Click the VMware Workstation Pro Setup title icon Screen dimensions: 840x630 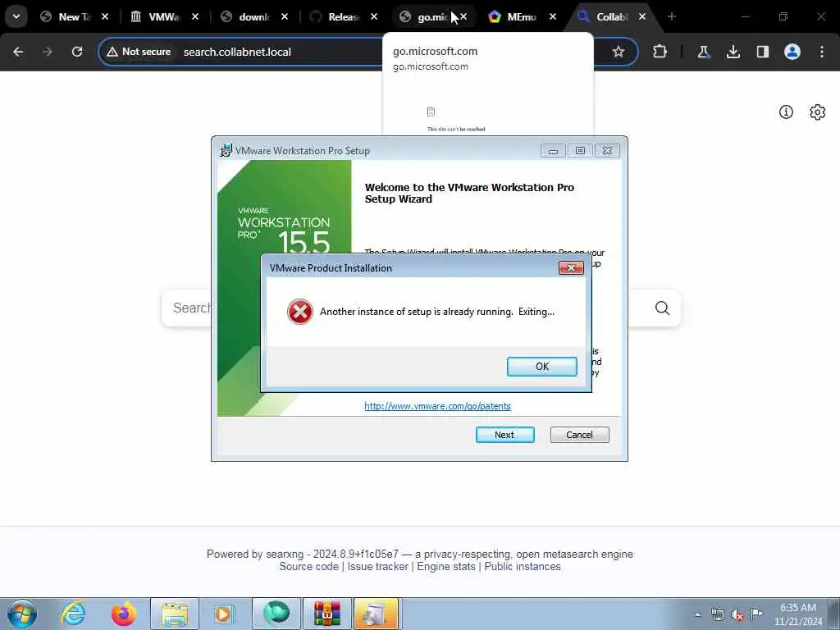point(226,151)
